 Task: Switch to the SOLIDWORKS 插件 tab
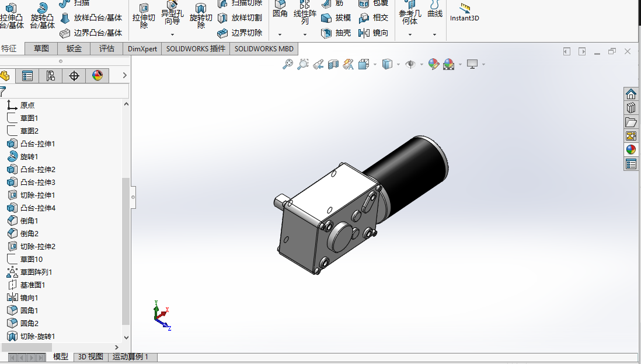[x=196, y=48]
